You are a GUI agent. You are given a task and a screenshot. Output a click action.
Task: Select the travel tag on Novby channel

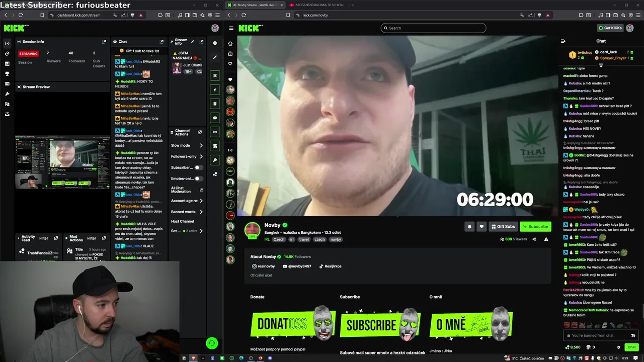pos(304,239)
